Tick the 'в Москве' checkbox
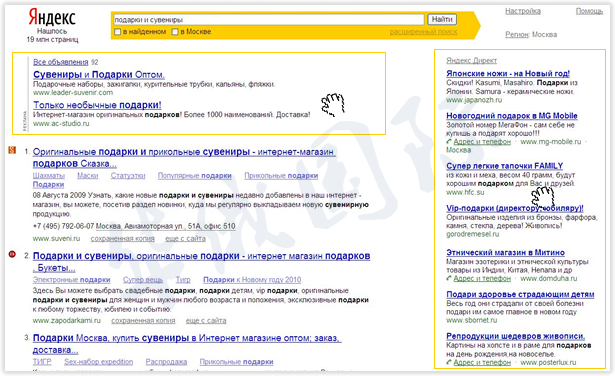The image size is (615, 376). pos(175,32)
